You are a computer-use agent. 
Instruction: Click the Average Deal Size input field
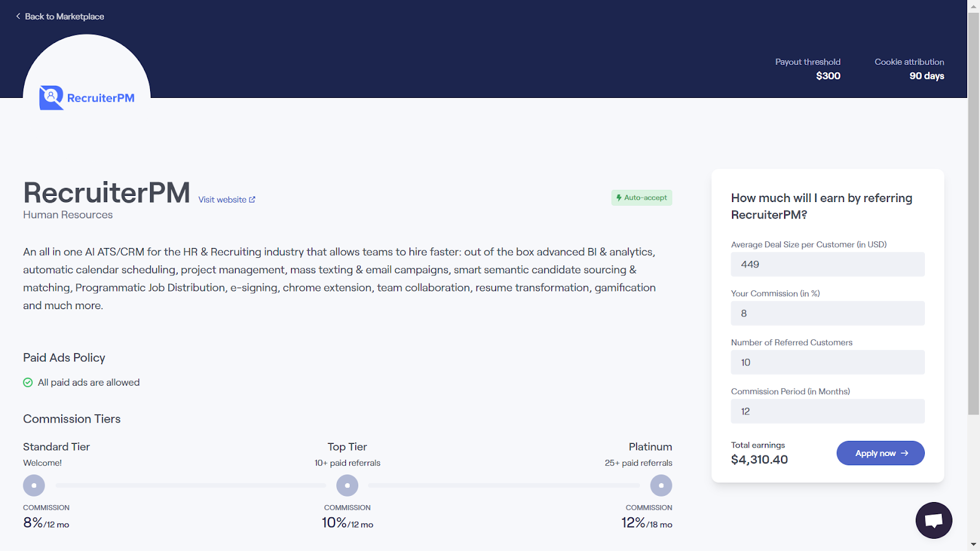827,264
